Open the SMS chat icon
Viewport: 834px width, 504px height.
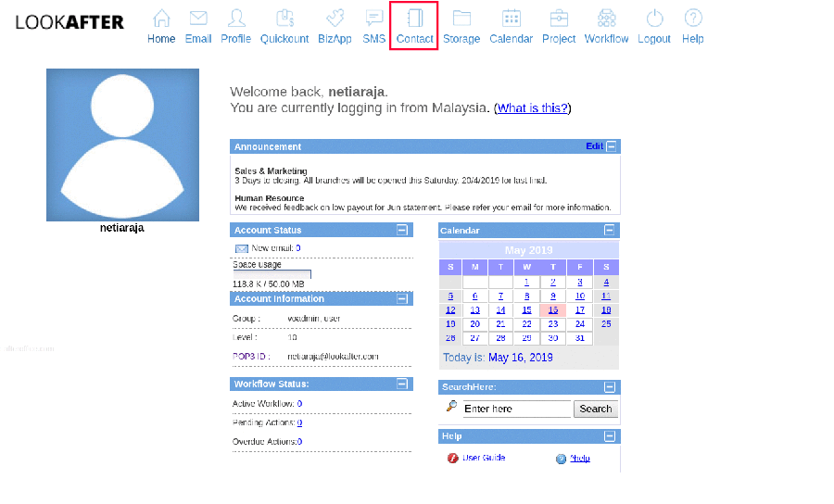pos(374,18)
